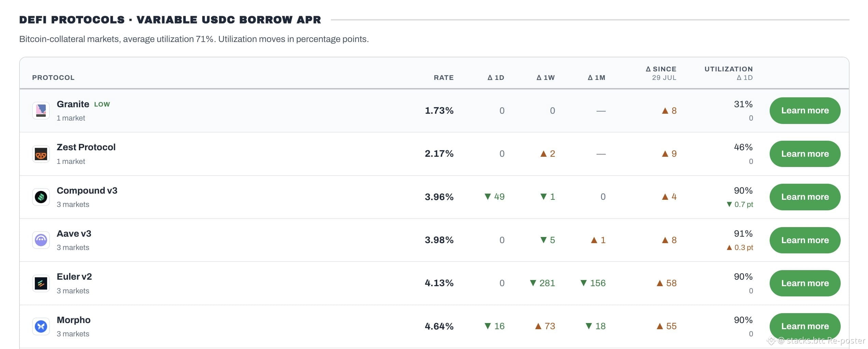The image size is (868, 349).
Task: Click the PROTOCOL column header
Action: (53, 78)
